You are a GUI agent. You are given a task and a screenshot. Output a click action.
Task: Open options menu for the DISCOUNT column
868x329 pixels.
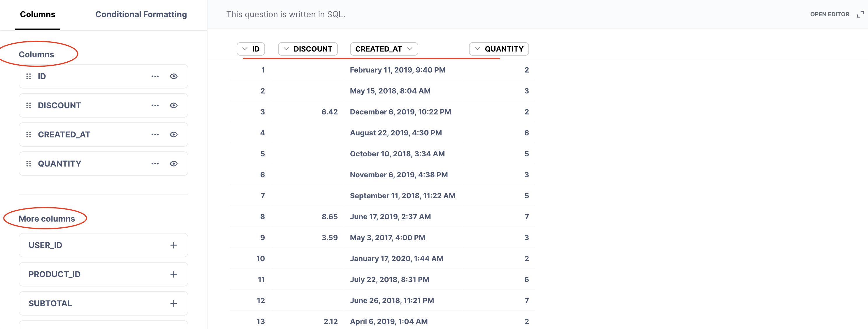point(155,105)
